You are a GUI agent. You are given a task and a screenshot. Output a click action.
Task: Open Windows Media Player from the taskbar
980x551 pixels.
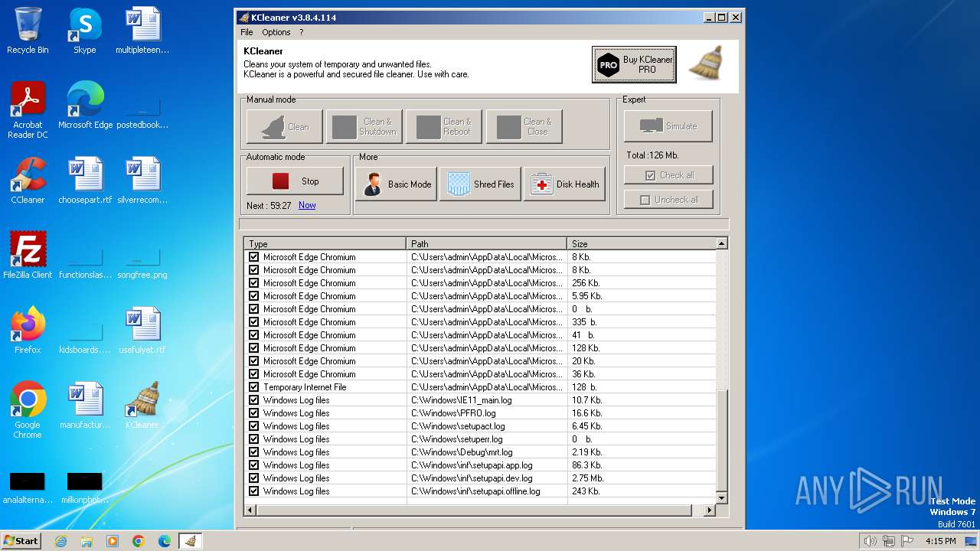point(113,541)
